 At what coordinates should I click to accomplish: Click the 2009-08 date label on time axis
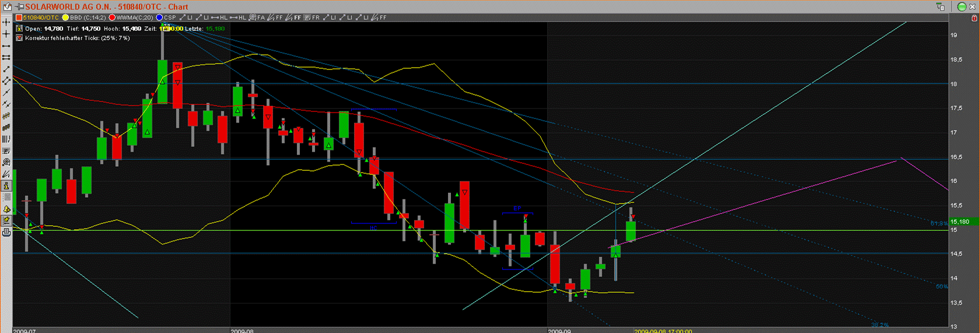click(x=242, y=331)
